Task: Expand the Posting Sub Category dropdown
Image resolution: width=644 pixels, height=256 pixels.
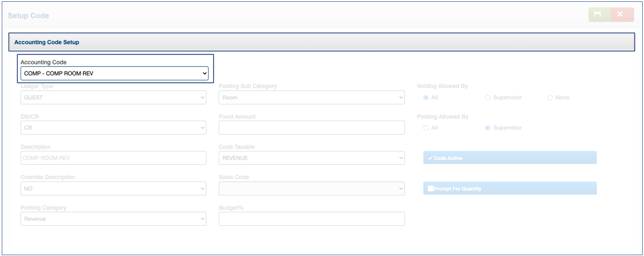Action: [x=311, y=97]
